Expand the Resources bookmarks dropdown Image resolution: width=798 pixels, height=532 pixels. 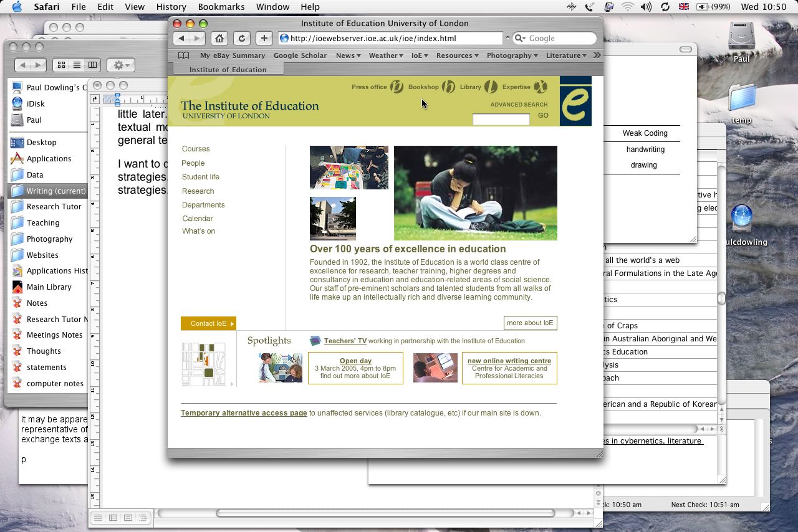[x=457, y=55]
